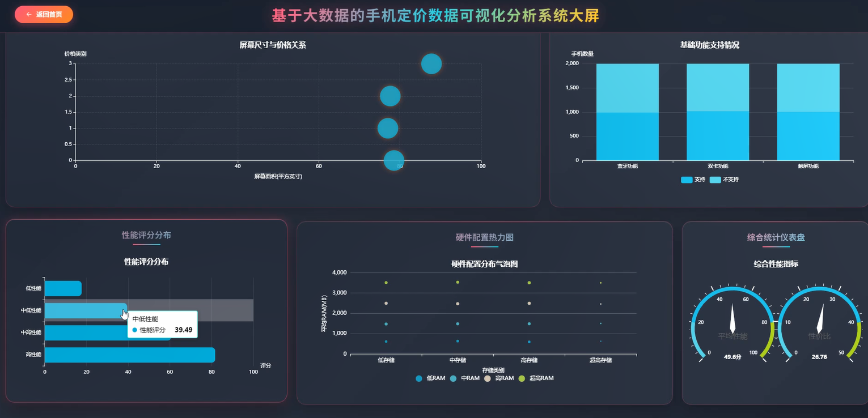868x418 pixels.
Task: Click the dashboard main title text
Action: point(435,15)
